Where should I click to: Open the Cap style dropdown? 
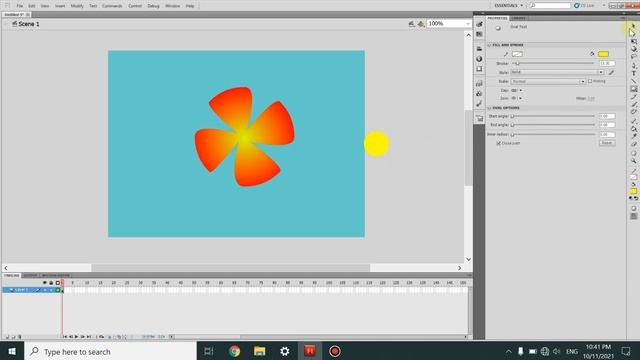(x=517, y=90)
